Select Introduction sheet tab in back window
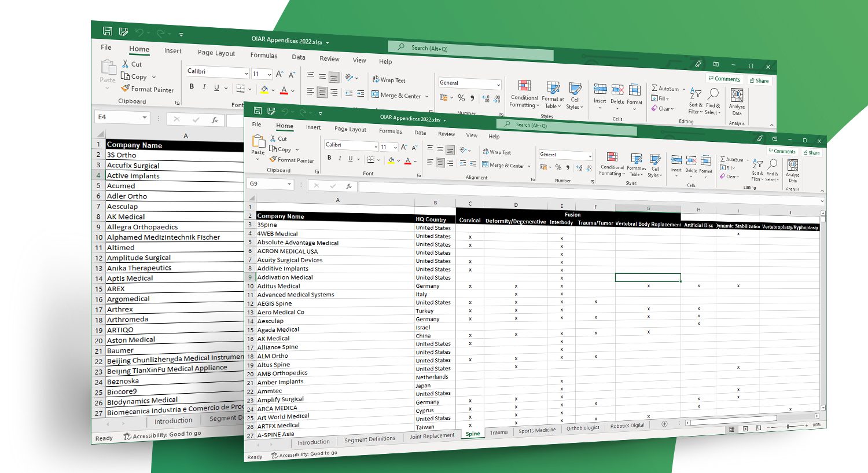 click(x=173, y=421)
